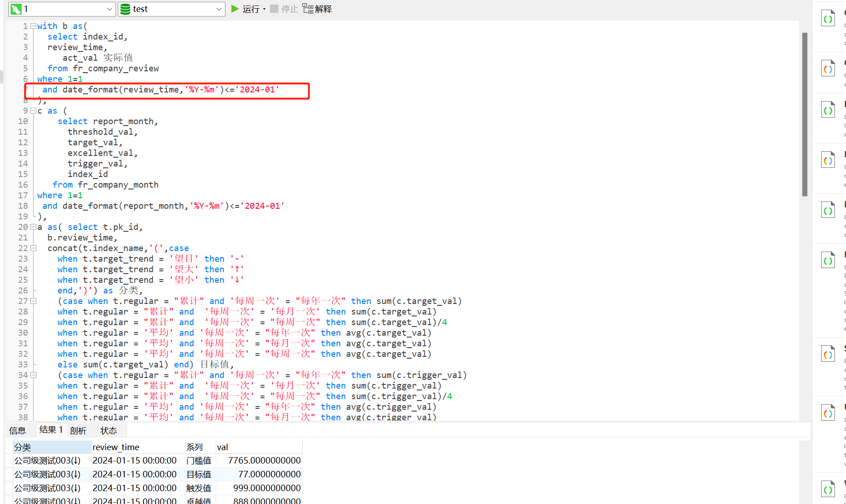Viewport: 846px width, 504px height.
Task: Click the 分类 column header
Action: [x=52, y=447]
